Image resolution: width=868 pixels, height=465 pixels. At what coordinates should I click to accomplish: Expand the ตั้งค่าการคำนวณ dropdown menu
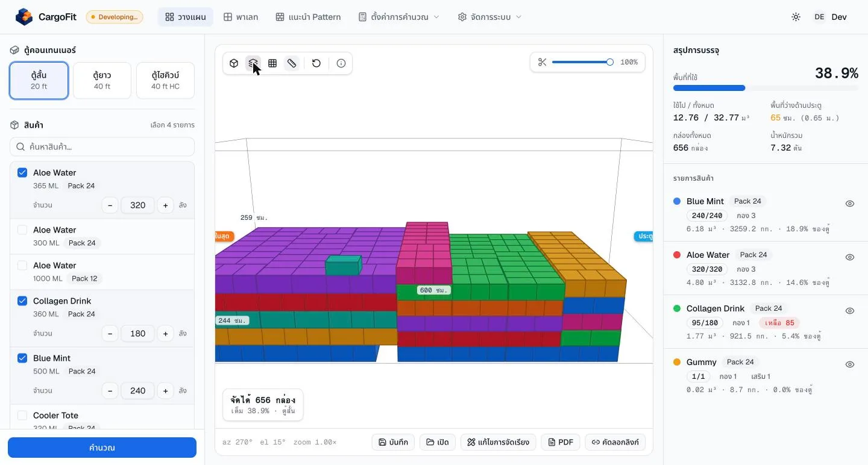pos(399,17)
